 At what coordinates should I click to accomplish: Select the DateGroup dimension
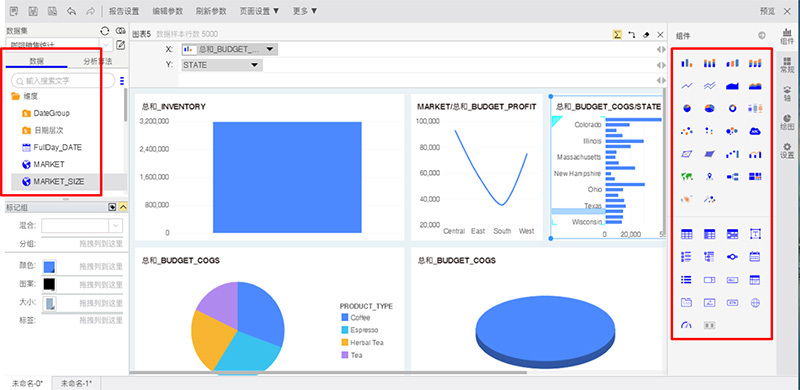pyautogui.click(x=52, y=113)
